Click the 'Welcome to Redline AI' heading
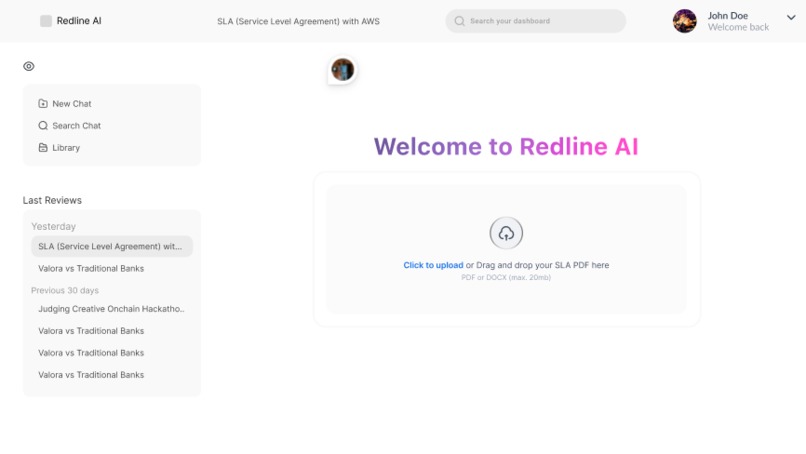 pyautogui.click(x=506, y=147)
